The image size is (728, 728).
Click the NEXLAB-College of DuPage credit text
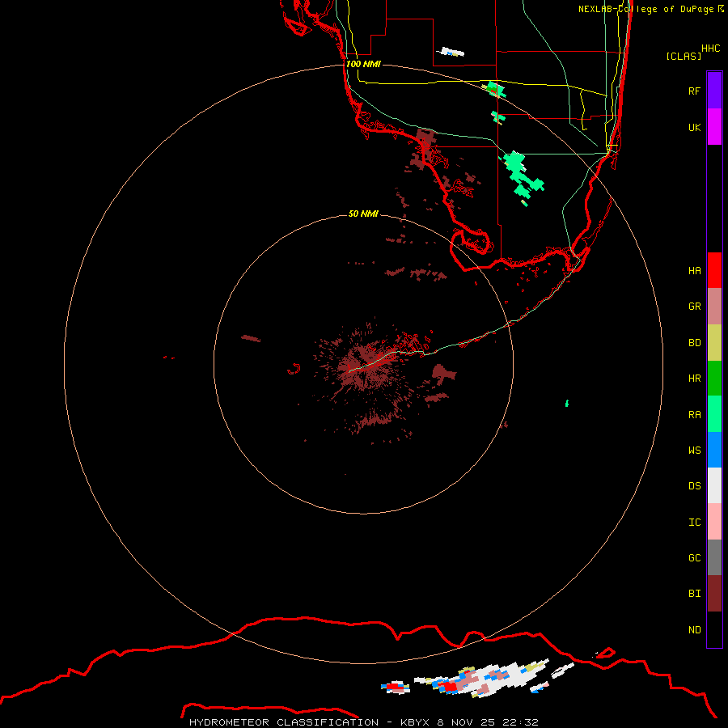coord(650,9)
